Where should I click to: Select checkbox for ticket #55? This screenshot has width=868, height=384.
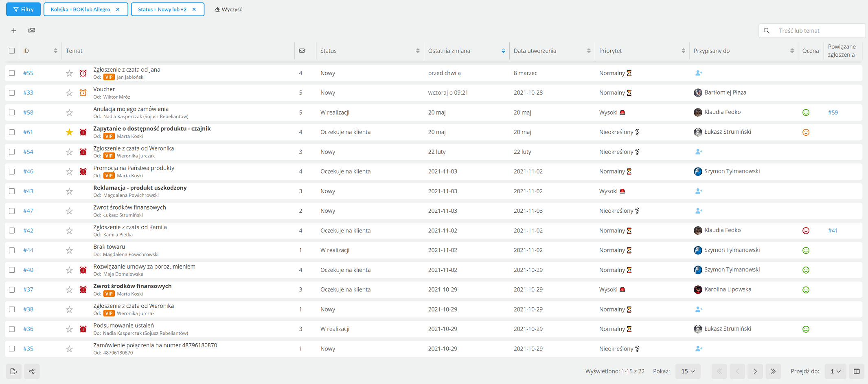pos(12,73)
